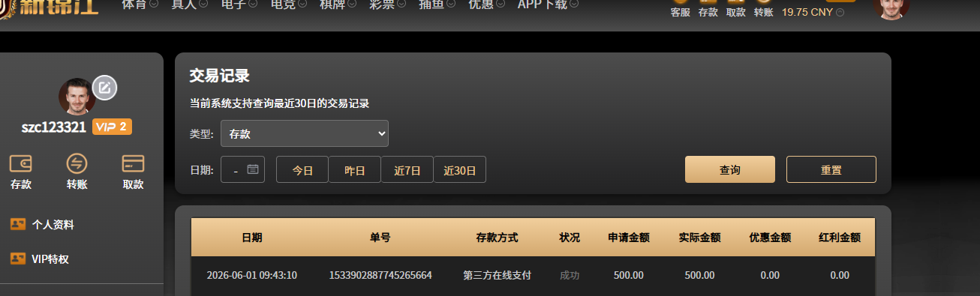Click the 2026-06-01 09:43:10 date cell
Viewport: 980px width, 296px height.
[x=252, y=275]
